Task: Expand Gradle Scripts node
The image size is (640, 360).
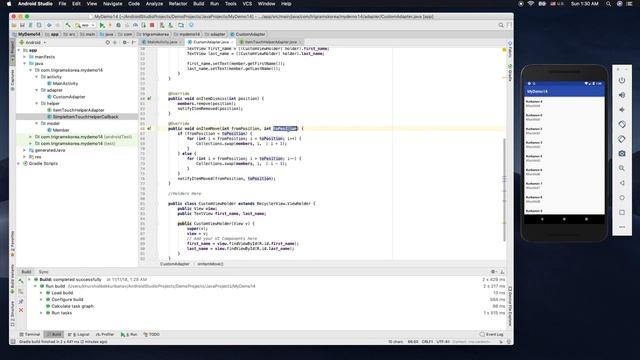Action: [19, 163]
